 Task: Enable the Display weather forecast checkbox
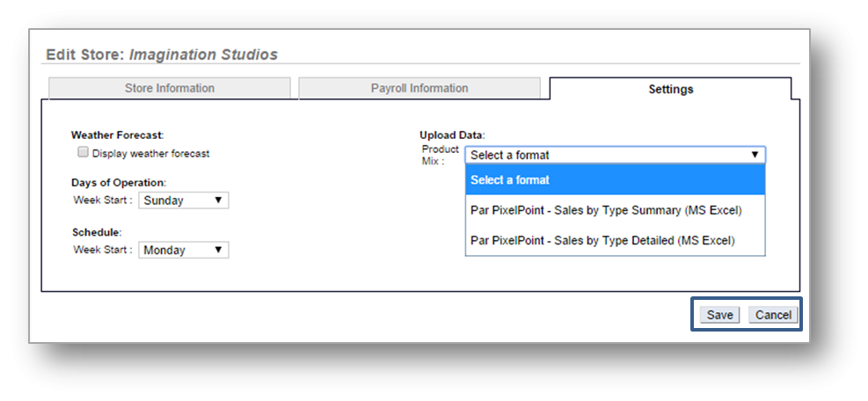click(84, 152)
